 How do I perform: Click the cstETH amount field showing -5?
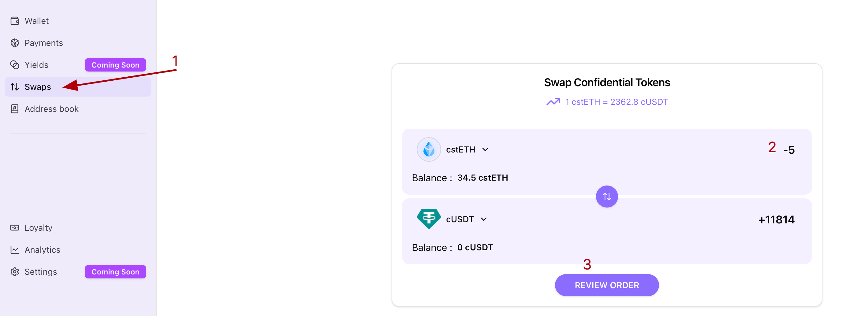789,150
